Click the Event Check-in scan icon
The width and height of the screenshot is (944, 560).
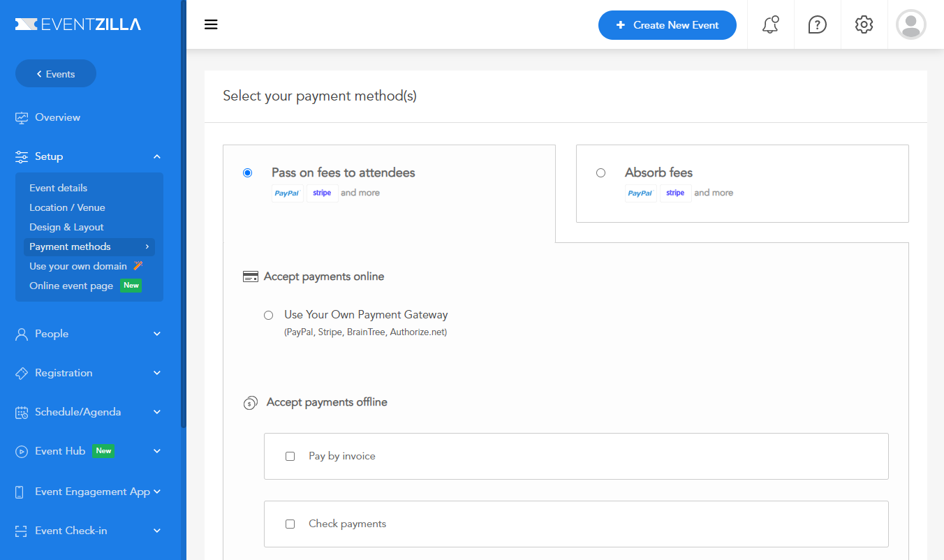click(x=22, y=531)
